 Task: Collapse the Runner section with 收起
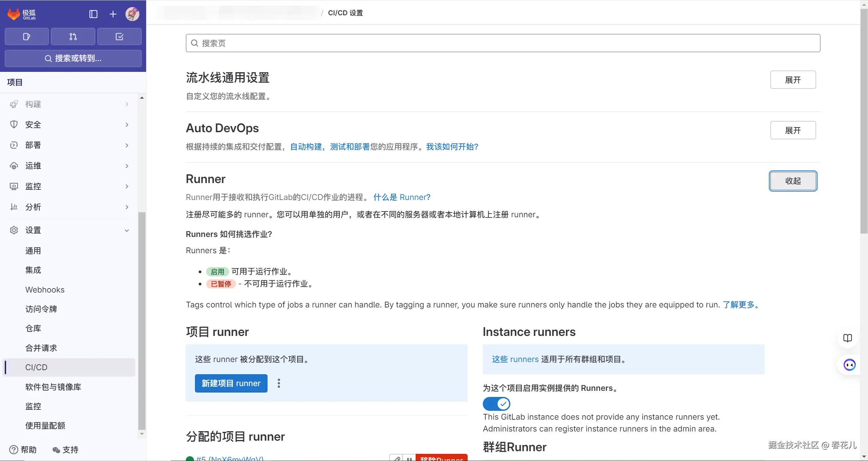click(793, 181)
